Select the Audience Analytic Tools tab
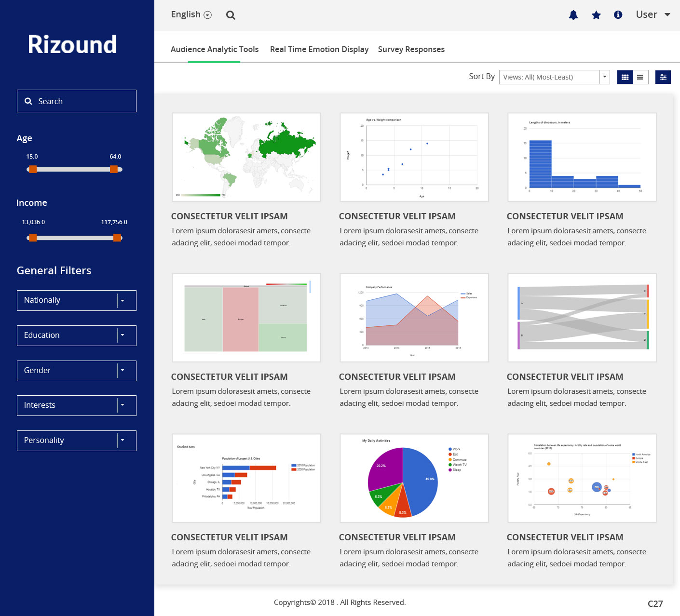 [215, 49]
